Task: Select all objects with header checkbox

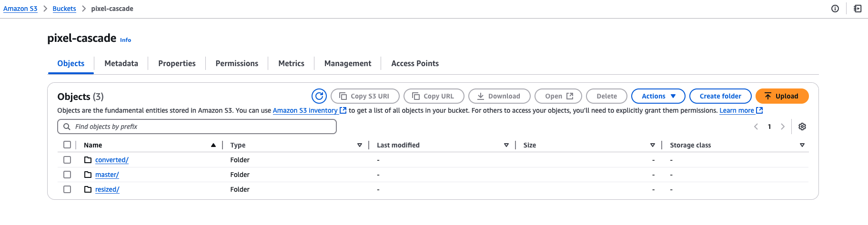Action: point(67,145)
